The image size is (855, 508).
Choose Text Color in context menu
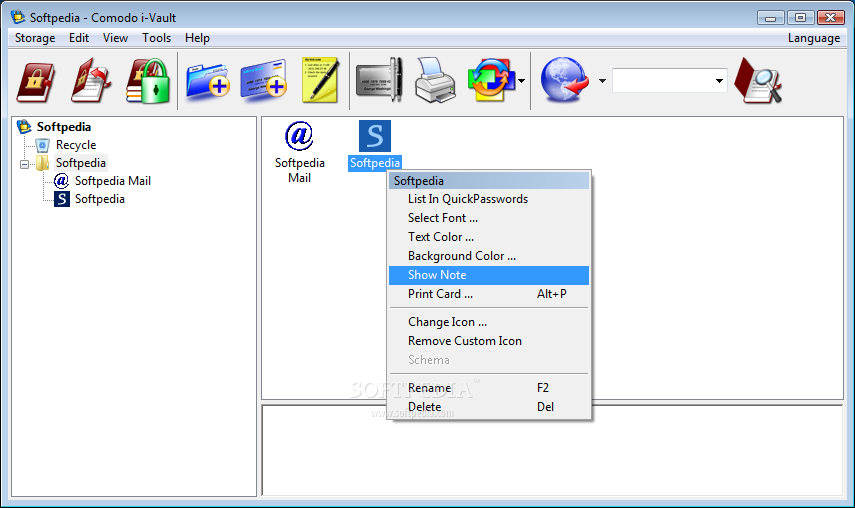pos(489,237)
